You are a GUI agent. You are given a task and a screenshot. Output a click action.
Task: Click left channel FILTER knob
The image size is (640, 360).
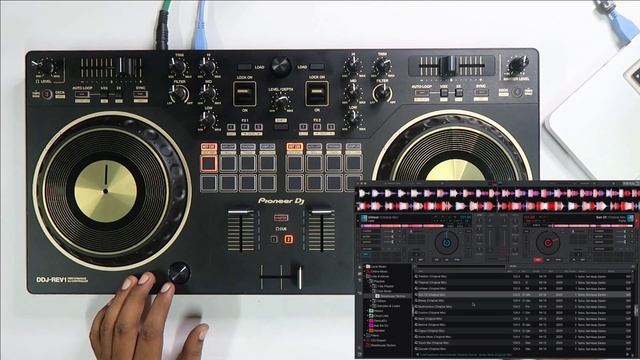[179, 95]
